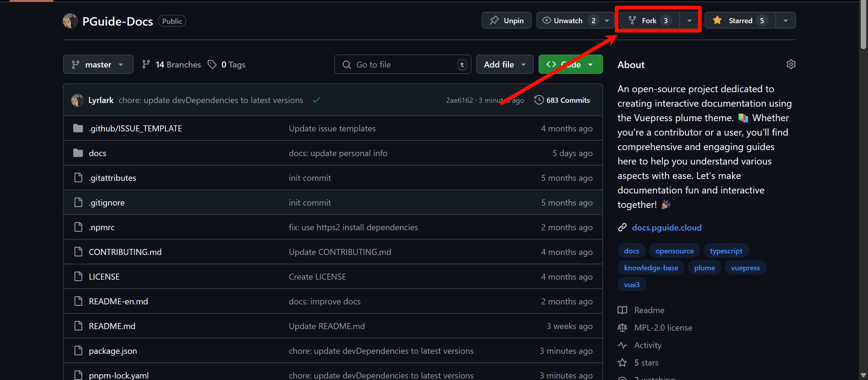Focus the Go to file search field
Image resolution: width=868 pixels, height=380 pixels.
402,64
